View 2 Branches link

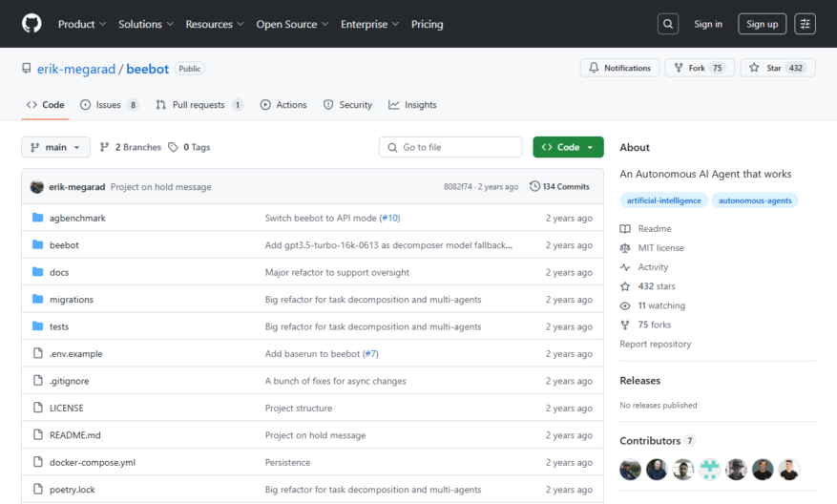click(x=131, y=147)
